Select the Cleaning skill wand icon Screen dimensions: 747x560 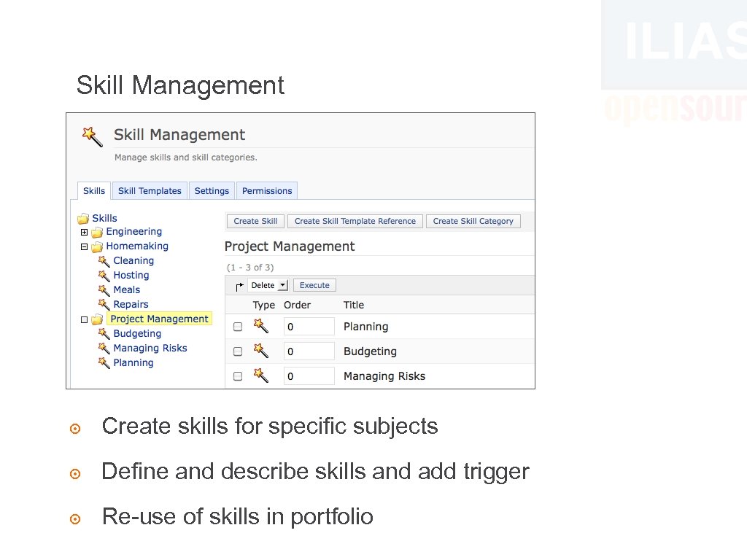coord(104,260)
